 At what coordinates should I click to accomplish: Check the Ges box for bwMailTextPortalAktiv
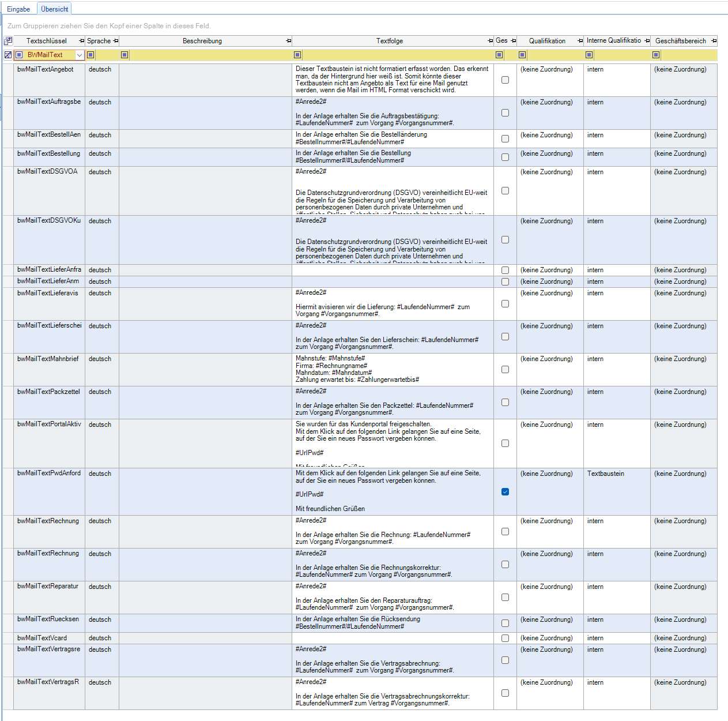coord(505,444)
